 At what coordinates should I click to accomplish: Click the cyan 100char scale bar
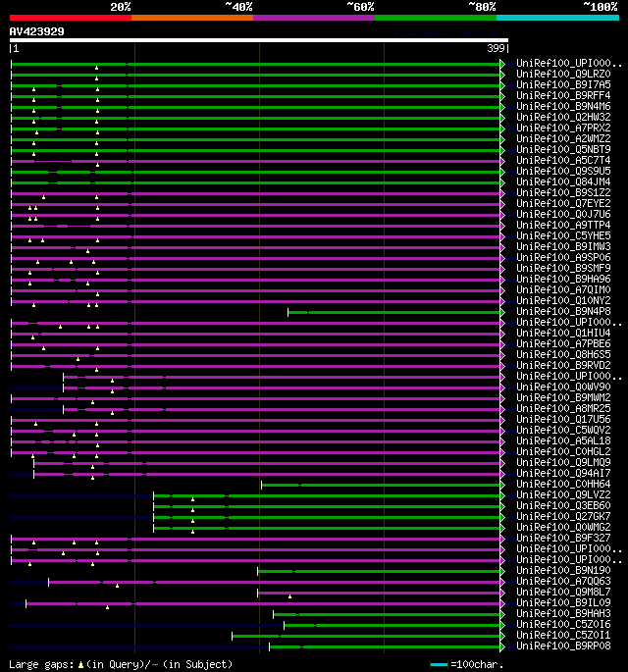pos(439,665)
